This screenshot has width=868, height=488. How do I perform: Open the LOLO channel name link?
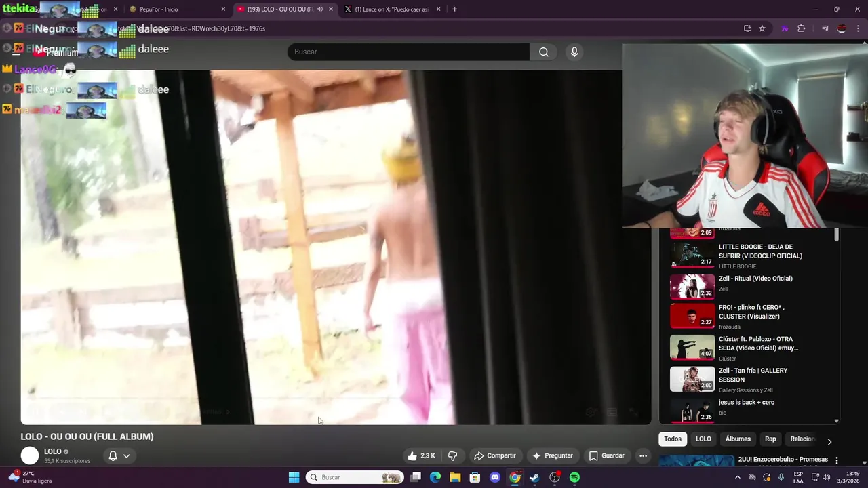pos(52,451)
